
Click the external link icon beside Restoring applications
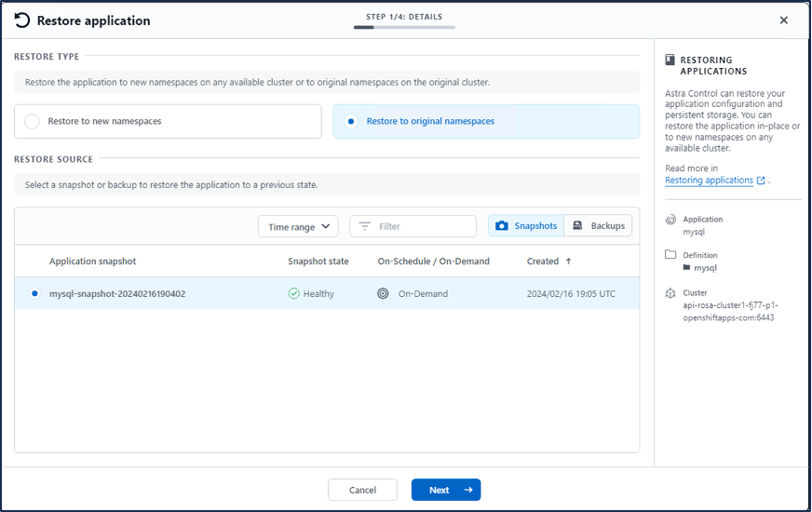point(761,181)
